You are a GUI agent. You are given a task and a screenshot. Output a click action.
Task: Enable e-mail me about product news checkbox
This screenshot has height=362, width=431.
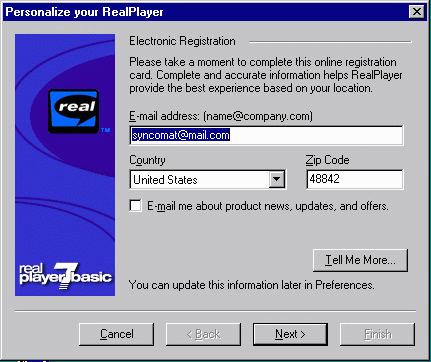coord(135,206)
